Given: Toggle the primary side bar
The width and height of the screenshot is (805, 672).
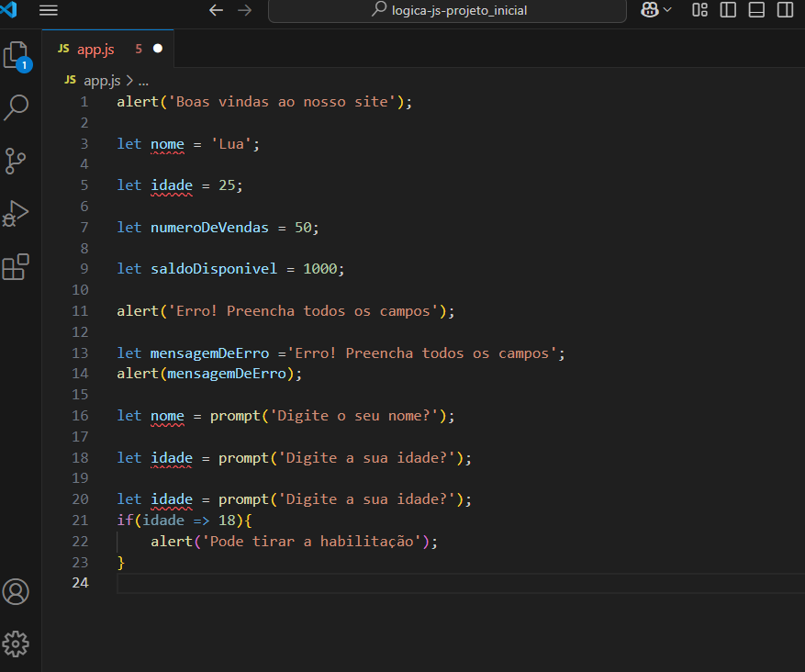Looking at the screenshot, I should click(728, 10).
